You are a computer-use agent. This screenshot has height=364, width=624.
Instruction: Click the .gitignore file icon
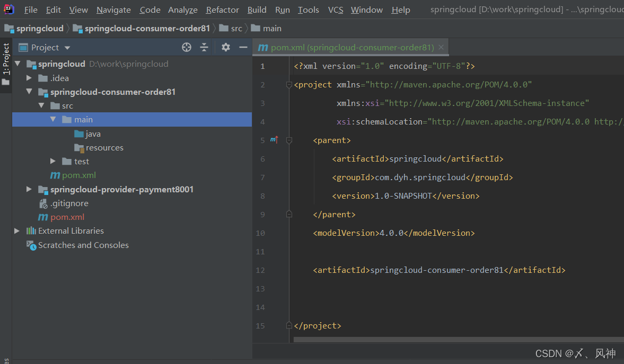pos(43,203)
